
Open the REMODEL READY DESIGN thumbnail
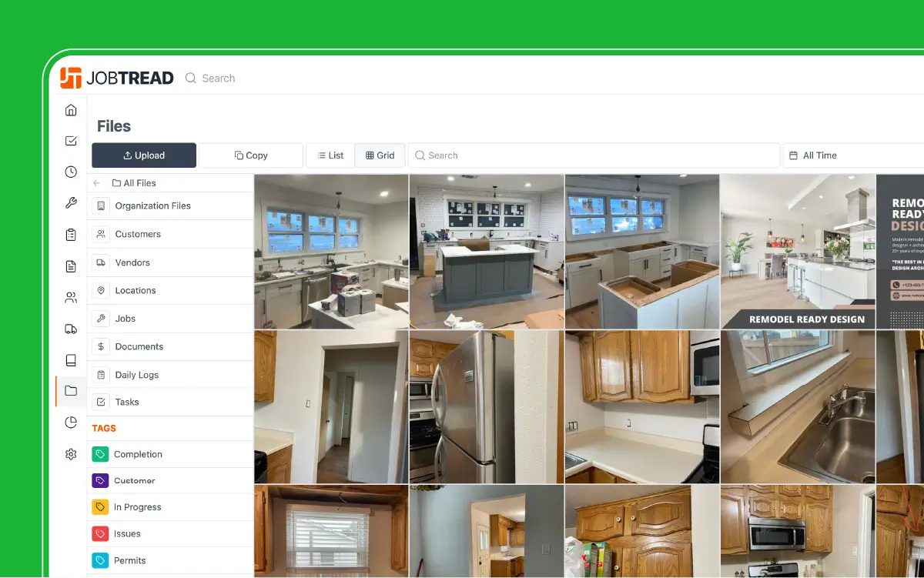point(798,252)
